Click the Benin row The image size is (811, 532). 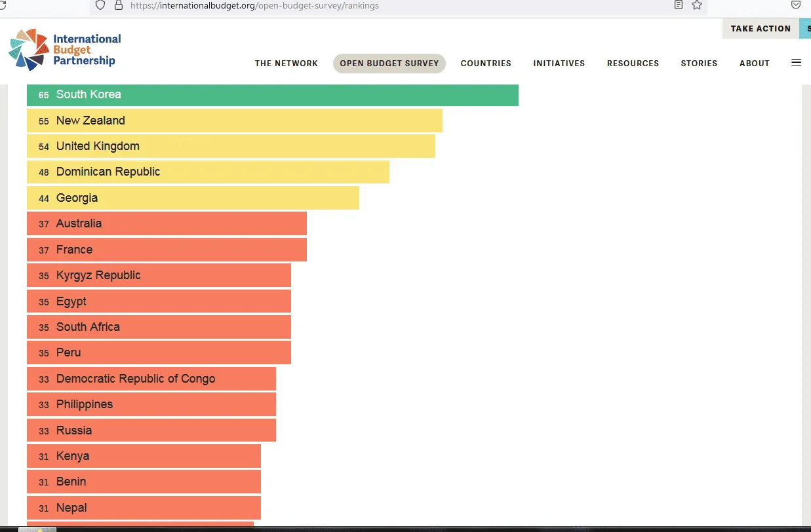(x=144, y=482)
